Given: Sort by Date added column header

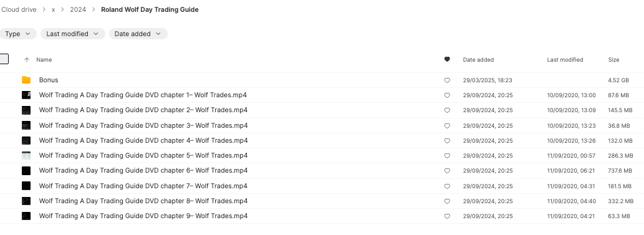Looking at the screenshot, I should click(479, 60).
